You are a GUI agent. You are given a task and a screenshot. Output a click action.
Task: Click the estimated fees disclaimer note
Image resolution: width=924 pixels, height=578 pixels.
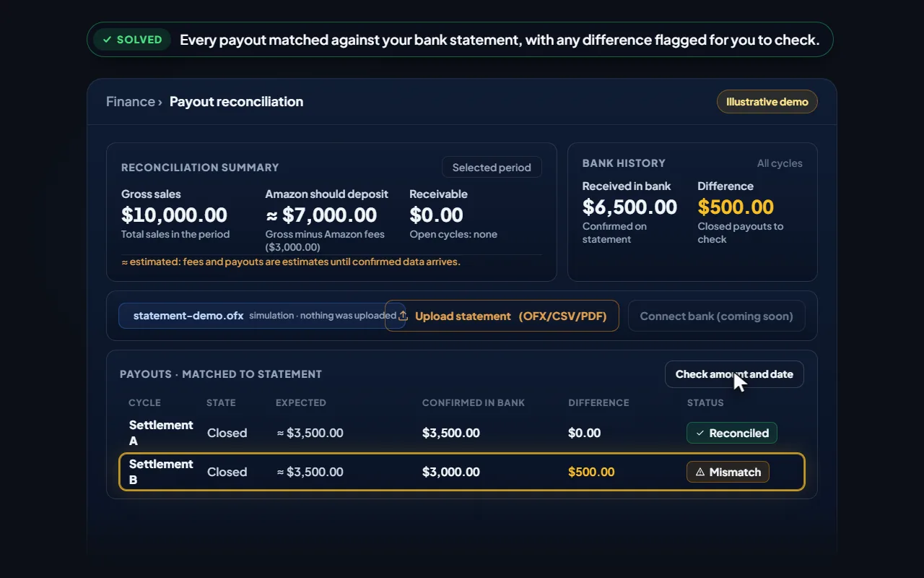(291, 262)
